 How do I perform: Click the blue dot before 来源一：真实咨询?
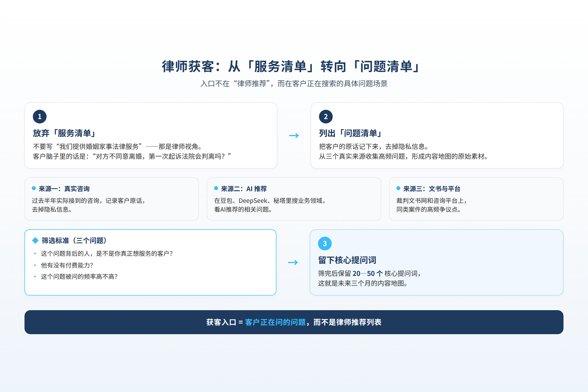34,188
